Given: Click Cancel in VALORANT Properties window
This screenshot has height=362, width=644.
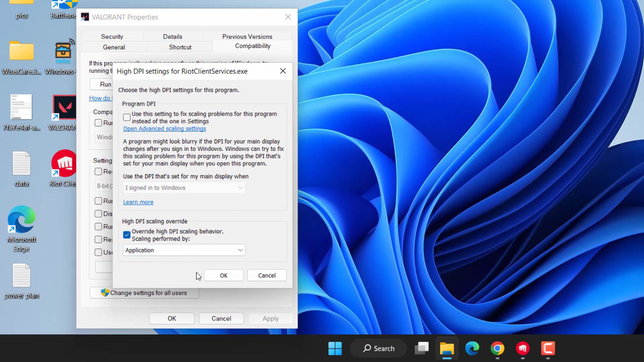Looking at the screenshot, I should pos(221,319).
